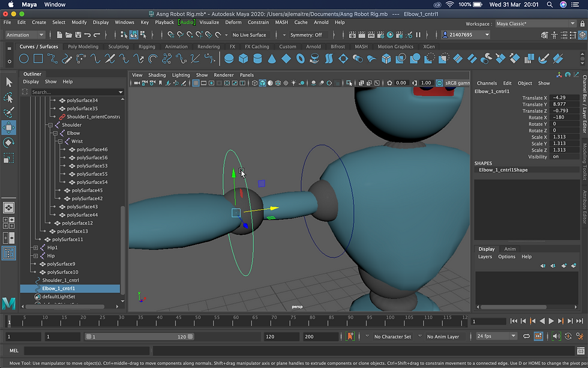Activate the Scale tool in toolbox
This screenshot has width=588, height=368.
(x=8, y=158)
